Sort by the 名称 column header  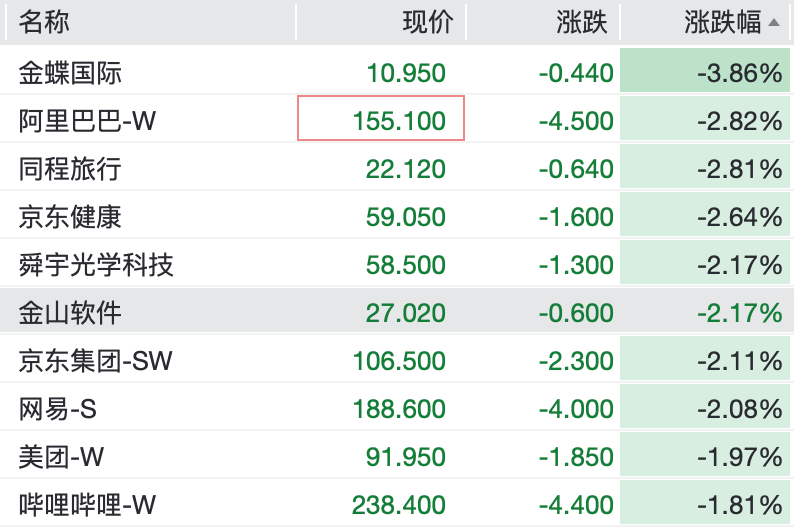point(44,22)
